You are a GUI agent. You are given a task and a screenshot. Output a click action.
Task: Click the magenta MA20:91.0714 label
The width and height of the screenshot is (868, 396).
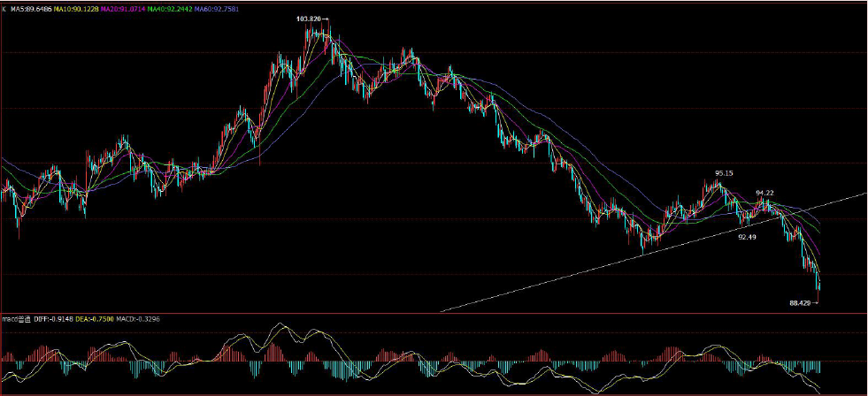(x=121, y=10)
